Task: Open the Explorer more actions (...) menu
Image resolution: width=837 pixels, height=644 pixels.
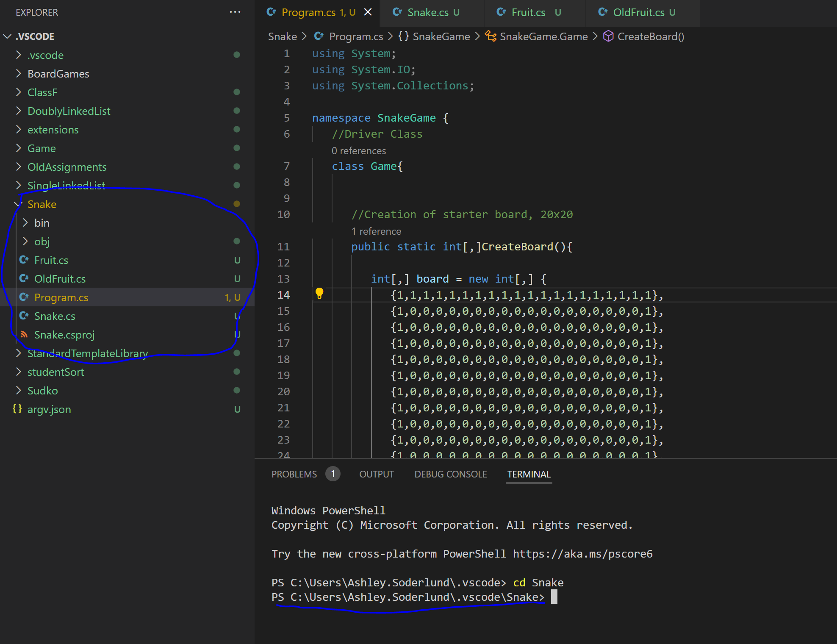Action: tap(235, 12)
